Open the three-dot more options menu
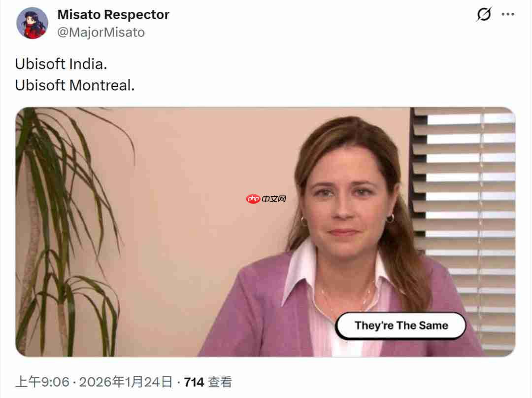 tap(508, 14)
